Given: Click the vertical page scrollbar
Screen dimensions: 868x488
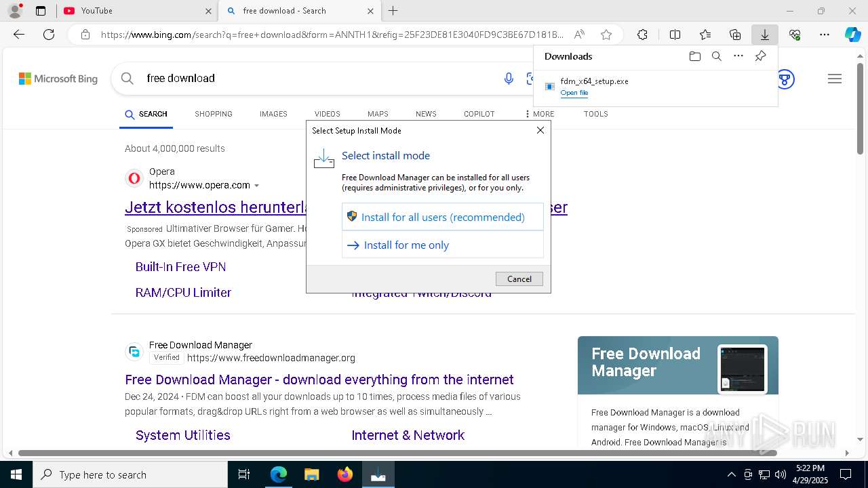Looking at the screenshot, I should tap(861, 108).
